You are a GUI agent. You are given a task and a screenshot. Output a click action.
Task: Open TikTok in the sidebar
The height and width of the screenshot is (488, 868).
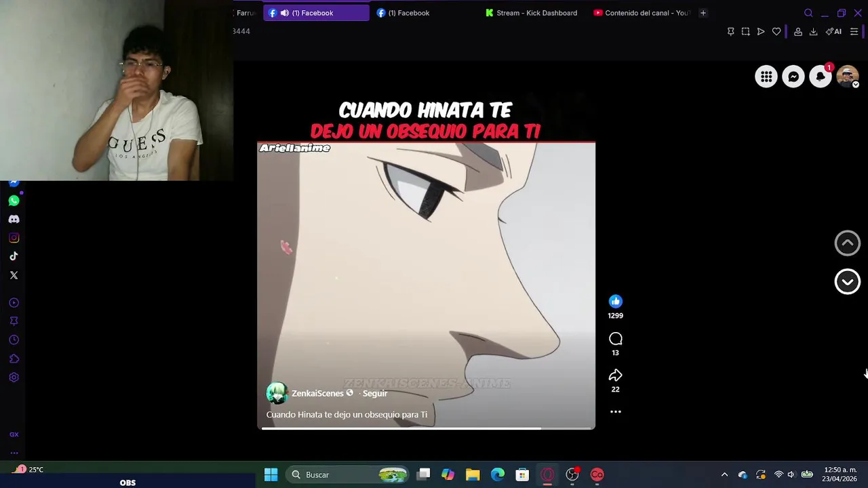click(x=14, y=256)
